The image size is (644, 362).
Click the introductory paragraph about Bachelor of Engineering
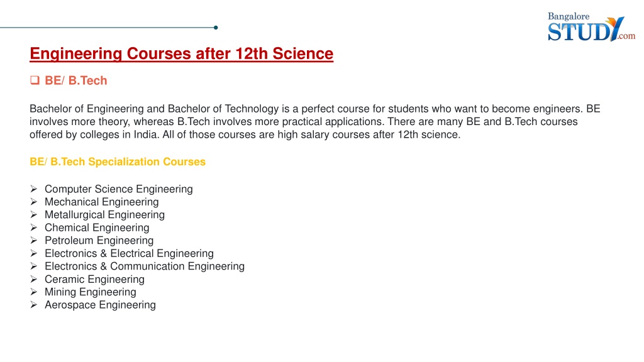(314, 121)
